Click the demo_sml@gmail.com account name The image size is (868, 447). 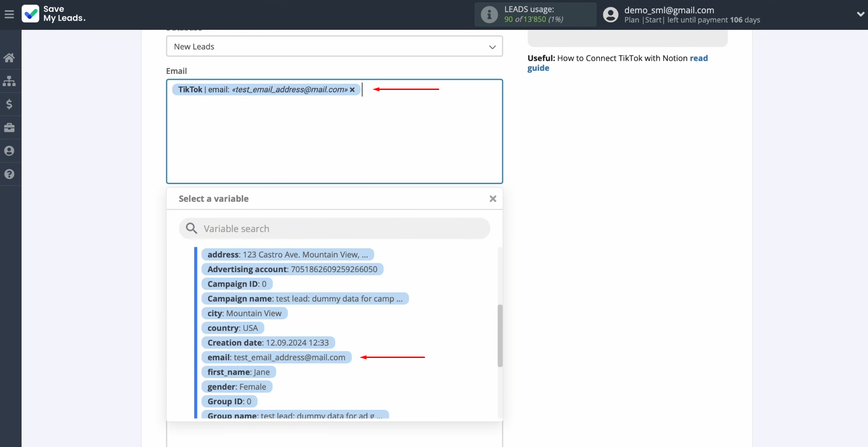(669, 10)
